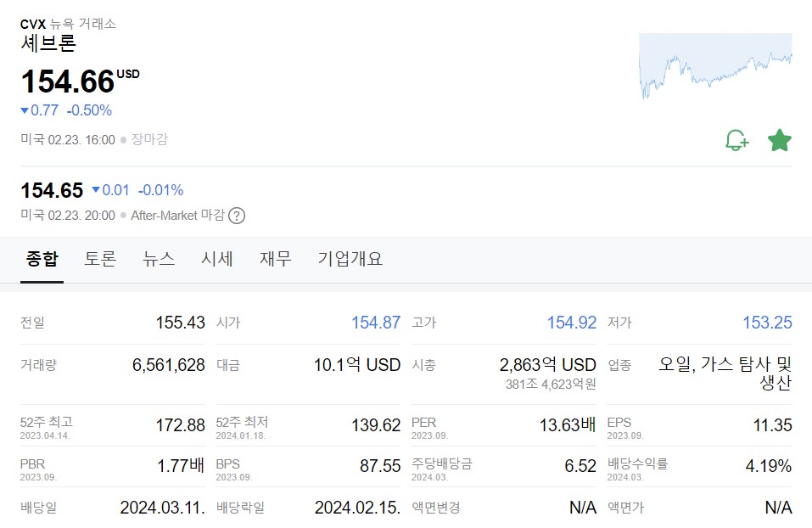Click the trading value 10.1억 USD
This screenshot has height=528, width=812.
coord(357,365)
